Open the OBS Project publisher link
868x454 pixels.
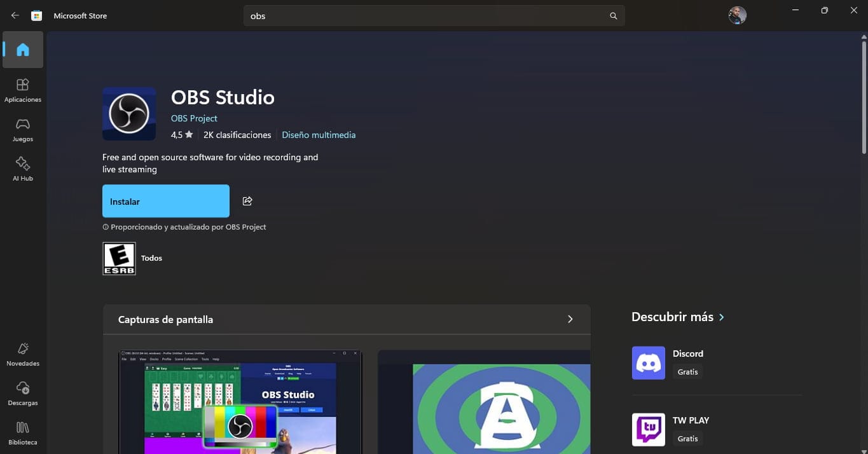(194, 118)
